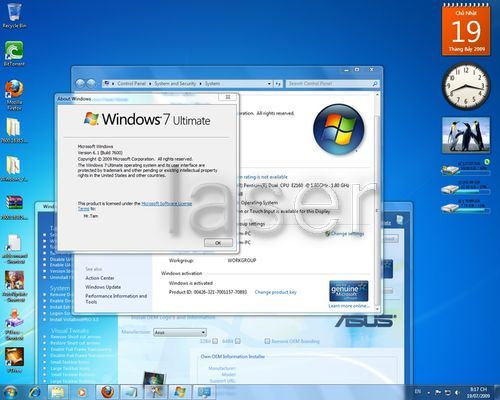Open Performance Information and Tools link

[116, 299]
